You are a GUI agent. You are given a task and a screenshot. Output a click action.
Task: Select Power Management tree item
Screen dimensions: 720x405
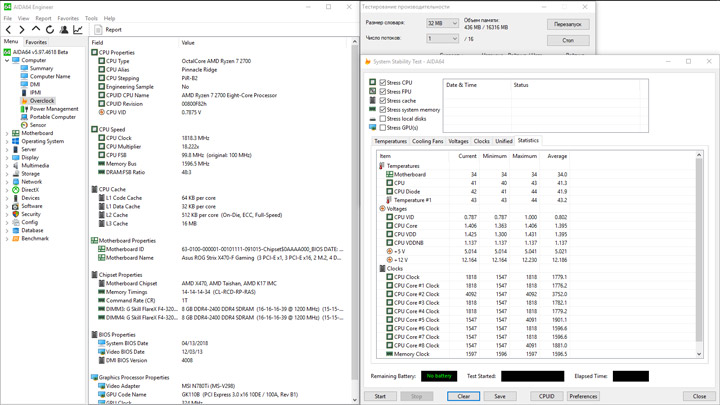(x=54, y=109)
